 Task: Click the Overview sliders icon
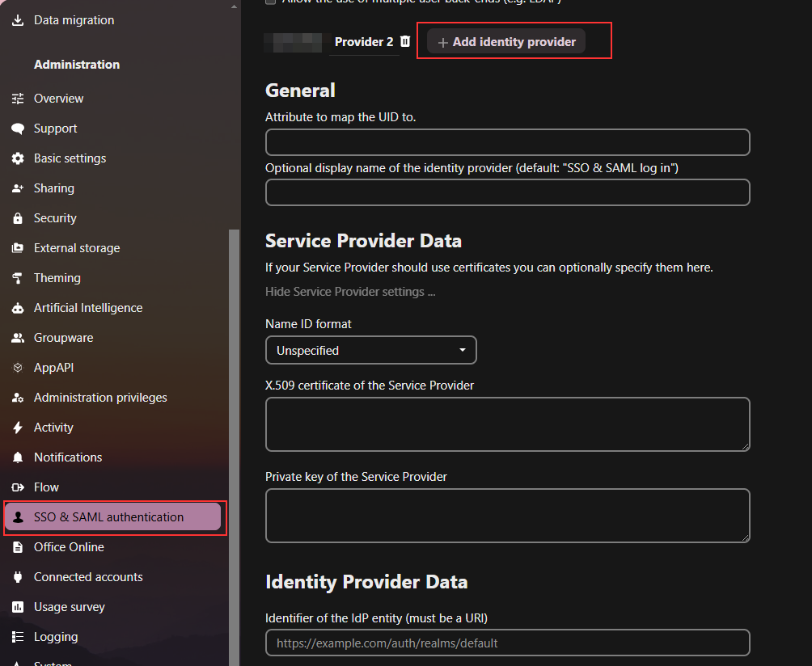tap(18, 99)
